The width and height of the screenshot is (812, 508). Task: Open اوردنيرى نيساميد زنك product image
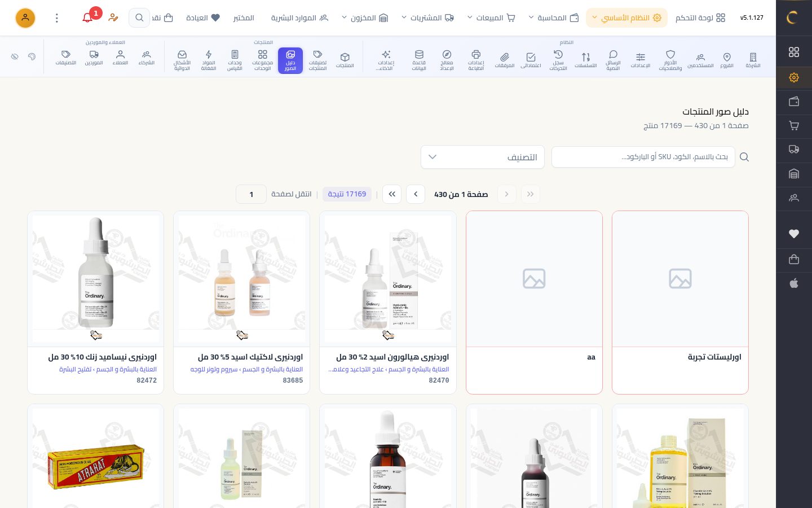coord(96,279)
